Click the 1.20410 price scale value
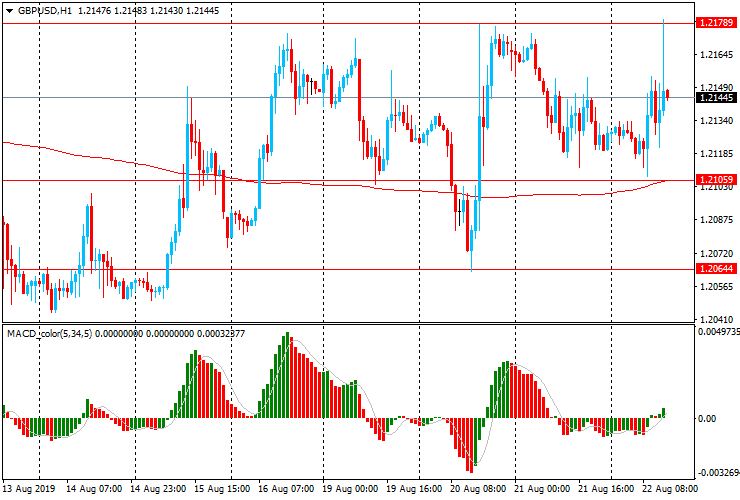 (x=717, y=320)
